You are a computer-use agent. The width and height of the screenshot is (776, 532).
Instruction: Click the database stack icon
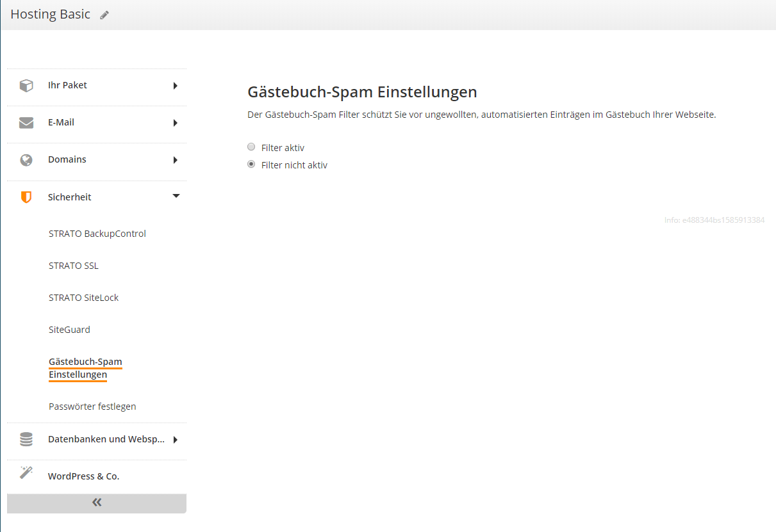26,439
